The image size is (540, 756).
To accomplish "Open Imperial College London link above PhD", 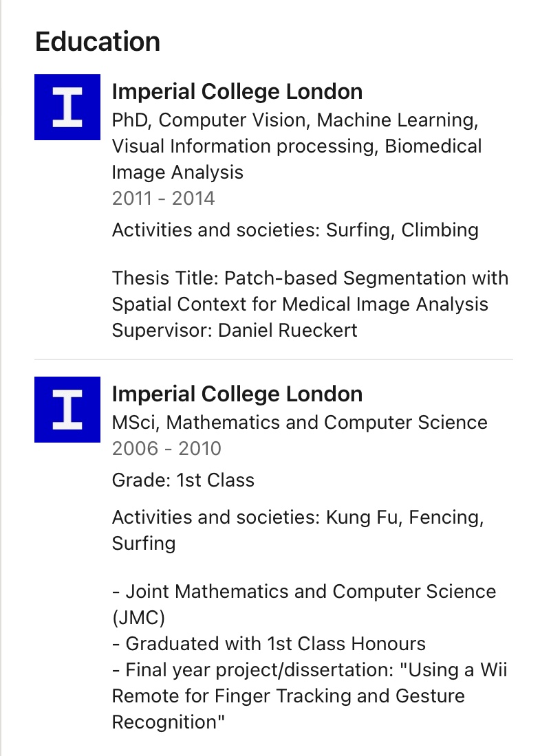I will coord(237,91).
